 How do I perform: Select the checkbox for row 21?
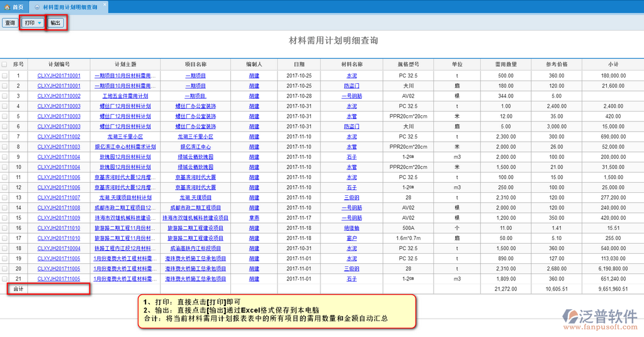click(x=4, y=278)
